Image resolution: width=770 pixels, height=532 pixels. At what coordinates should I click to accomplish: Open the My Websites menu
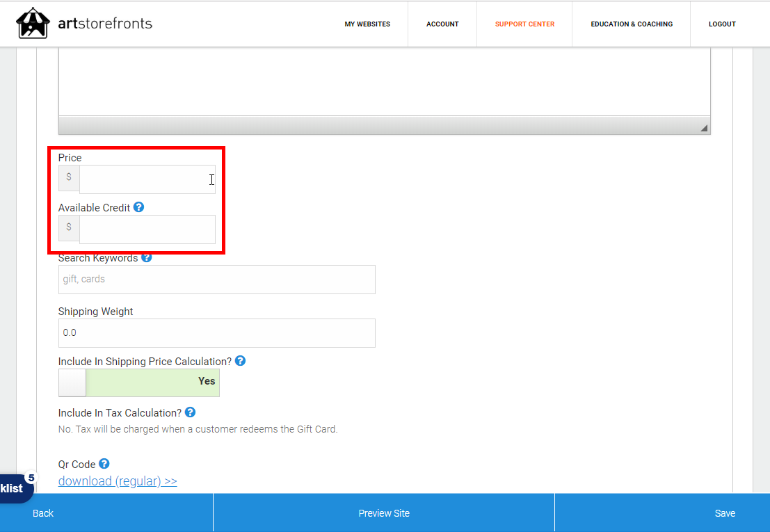[367, 24]
